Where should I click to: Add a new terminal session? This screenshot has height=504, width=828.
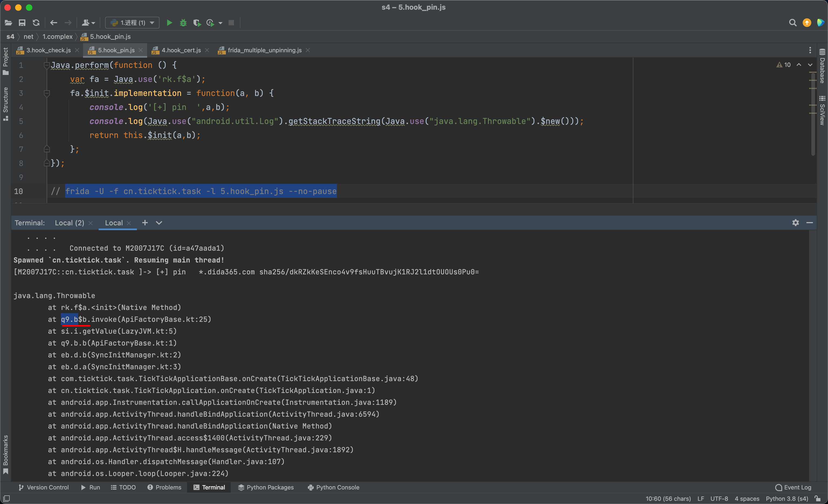145,223
